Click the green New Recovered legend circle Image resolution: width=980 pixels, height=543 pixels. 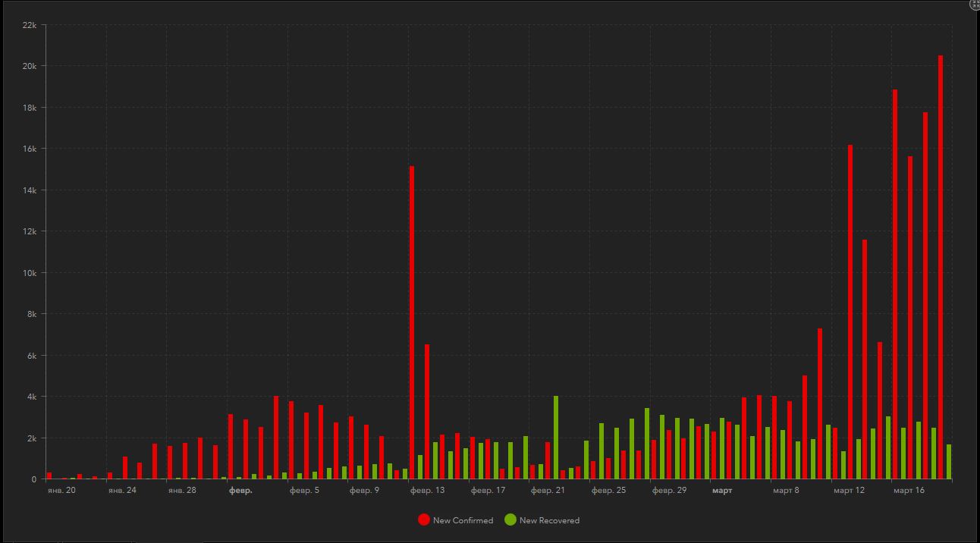(510, 520)
